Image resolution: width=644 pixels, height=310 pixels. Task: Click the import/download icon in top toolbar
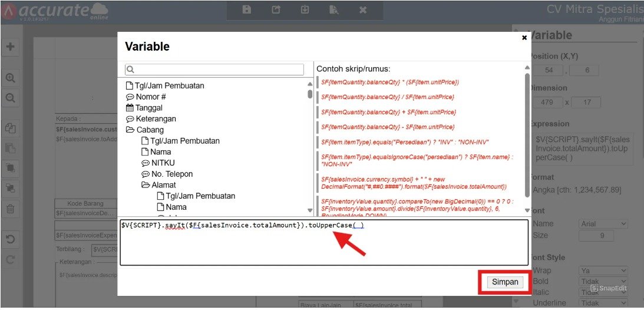pos(305,10)
